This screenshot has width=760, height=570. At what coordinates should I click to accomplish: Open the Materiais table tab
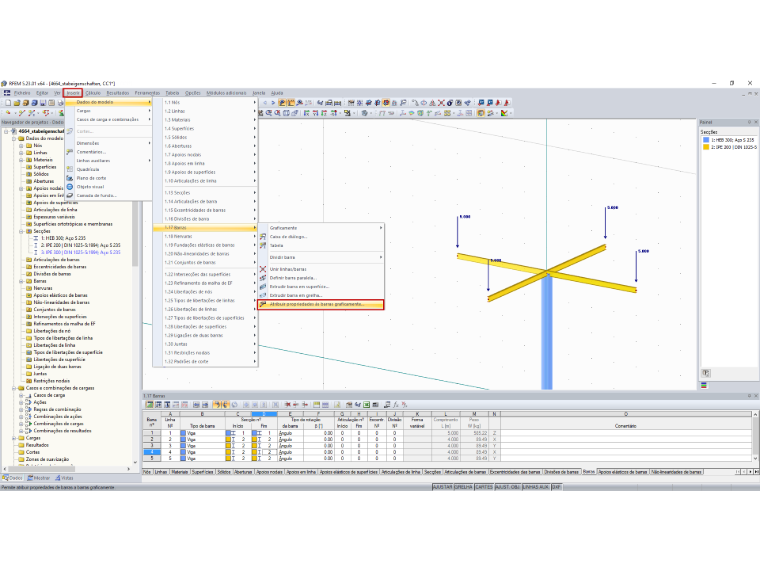180,472
